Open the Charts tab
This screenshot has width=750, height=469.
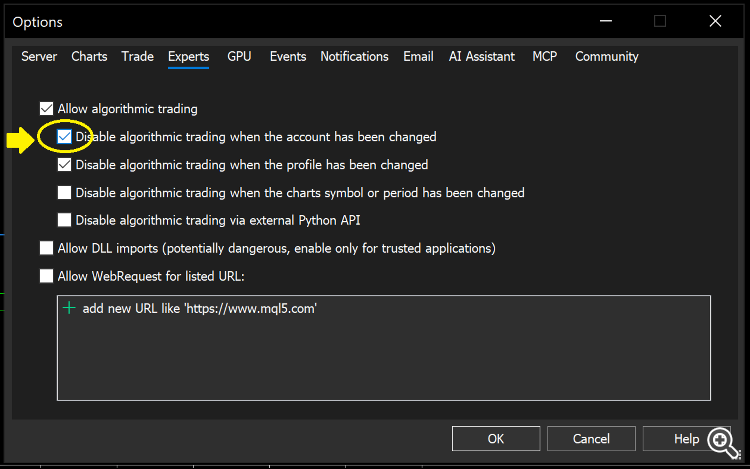pos(89,56)
